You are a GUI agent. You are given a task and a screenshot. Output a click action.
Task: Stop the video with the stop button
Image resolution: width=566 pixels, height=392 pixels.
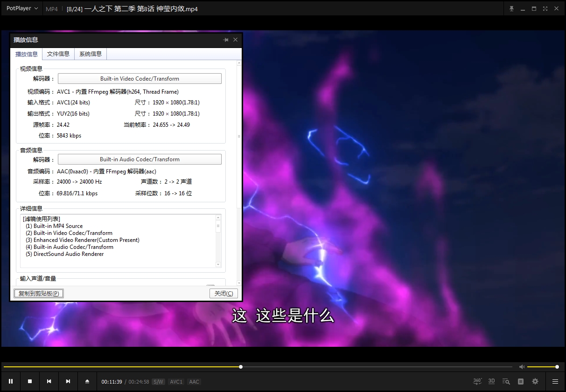pos(30,381)
